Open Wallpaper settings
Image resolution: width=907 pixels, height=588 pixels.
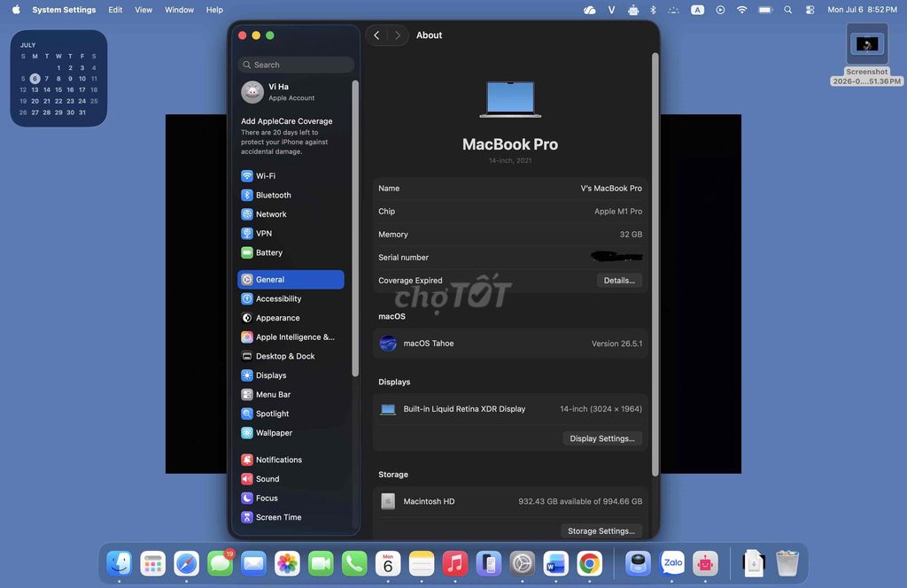291,432
